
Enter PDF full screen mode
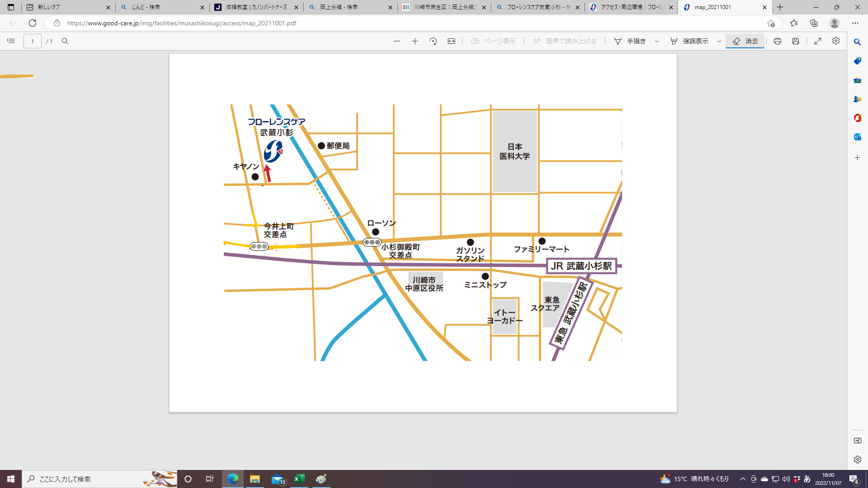click(x=818, y=41)
